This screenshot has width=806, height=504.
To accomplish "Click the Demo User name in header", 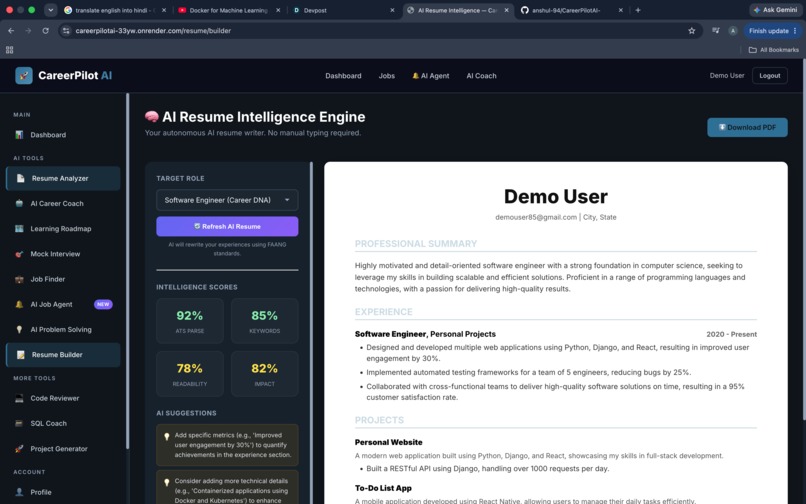I will click(x=727, y=76).
